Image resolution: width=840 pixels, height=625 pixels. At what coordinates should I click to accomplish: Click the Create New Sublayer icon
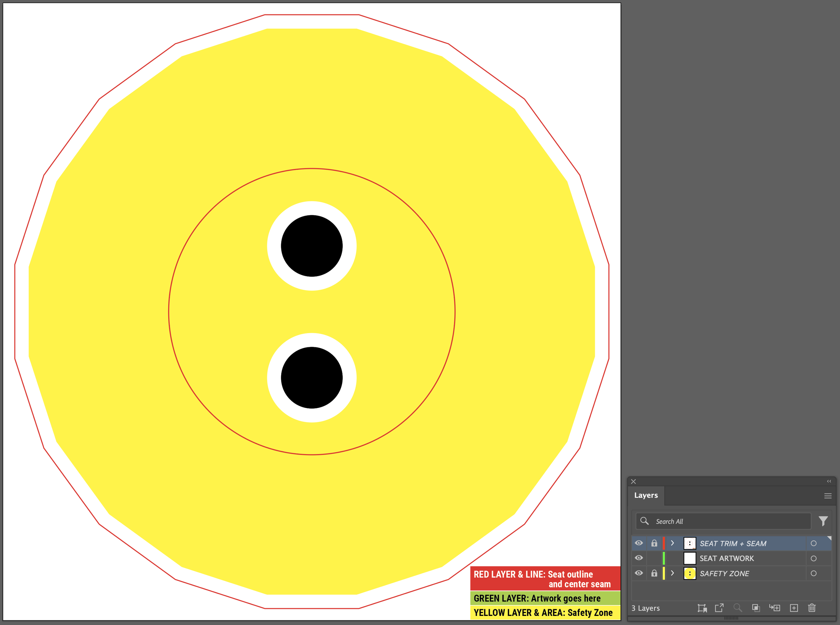[x=774, y=608]
